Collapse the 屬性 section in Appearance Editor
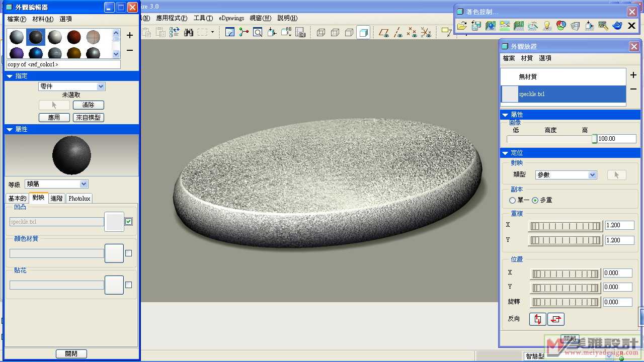The height and width of the screenshot is (362, 644). [x=10, y=129]
